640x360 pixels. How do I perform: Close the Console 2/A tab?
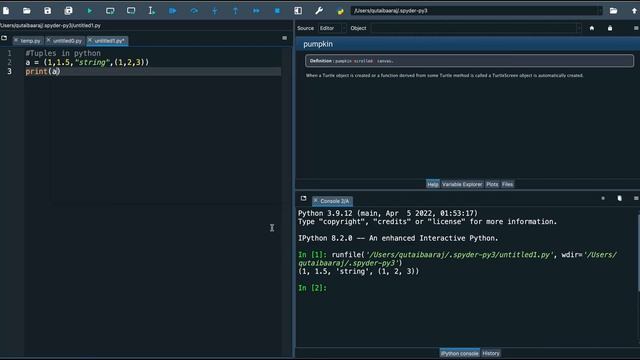tap(316, 200)
